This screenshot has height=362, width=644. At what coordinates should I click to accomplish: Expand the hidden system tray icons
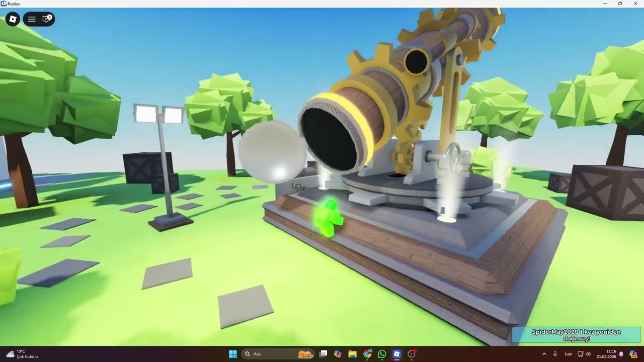tap(544, 354)
